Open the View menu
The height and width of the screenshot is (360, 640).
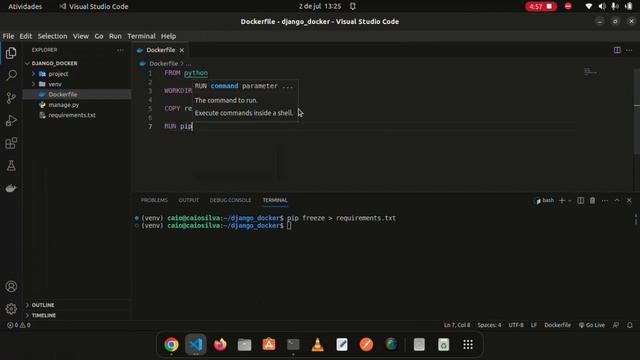(81, 36)
